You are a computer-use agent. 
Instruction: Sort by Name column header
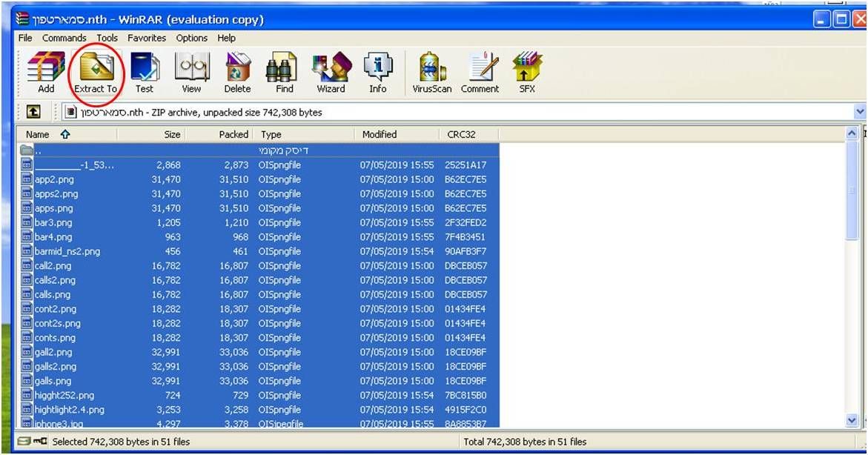point(67,135)
